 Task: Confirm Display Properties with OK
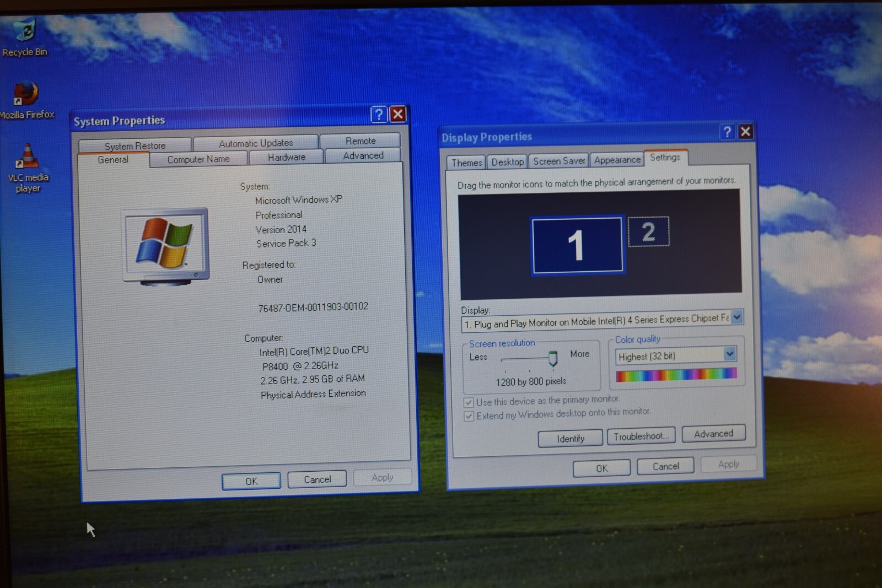click(x=601, y=468)
